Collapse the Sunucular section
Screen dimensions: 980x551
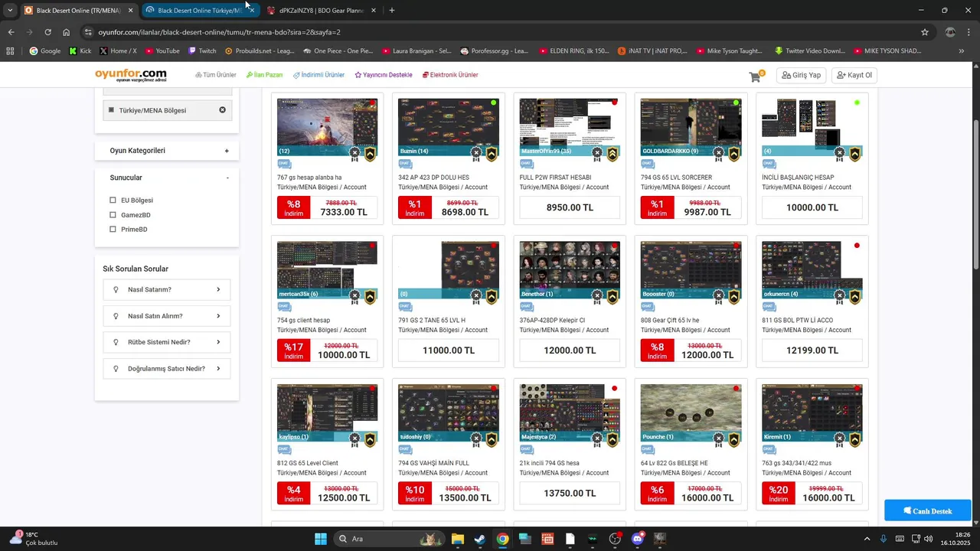(227, 178)
